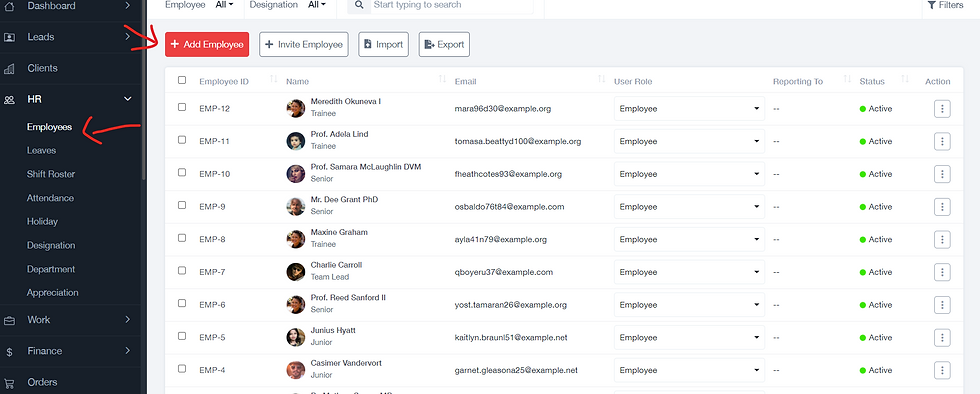Image resolution: width=980 pixels, height=394 pixels.
Task: Select checkbox for EMP-9 row
Action: (182, 205)
